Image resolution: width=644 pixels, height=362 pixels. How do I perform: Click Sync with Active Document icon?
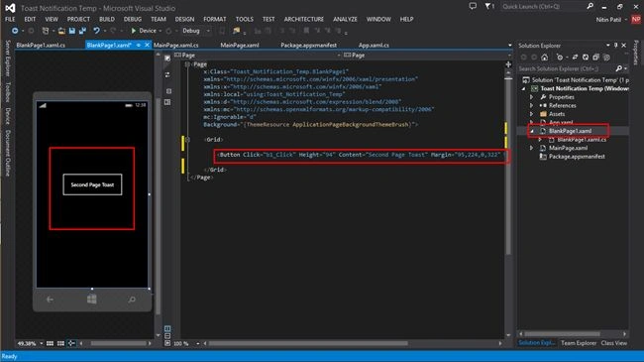pyautogui.click(x=575, y=58)
